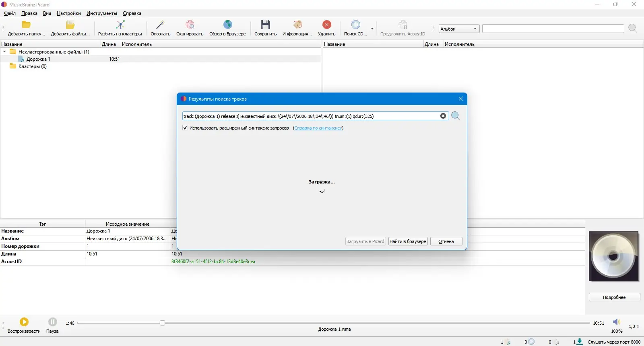Select the Номер дорожки tag row label
Image resolution: width=644 pixels, height=346 pixels.
(20, 246)
